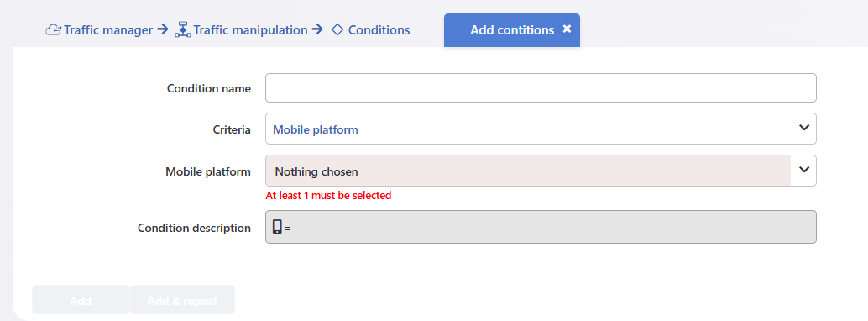Screen dimensions: 868x321
Task: Go to the Traffic manipulation breadcrumb link
Action: point(250,30)
